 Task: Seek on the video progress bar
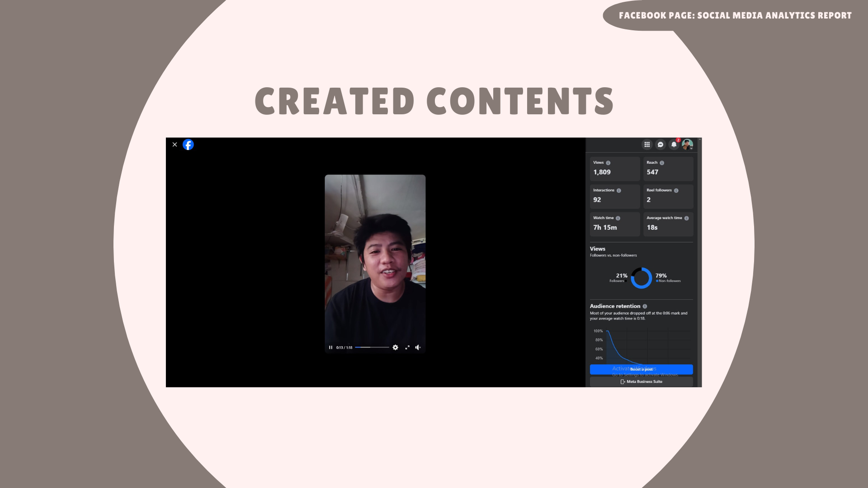coord(372,347)
